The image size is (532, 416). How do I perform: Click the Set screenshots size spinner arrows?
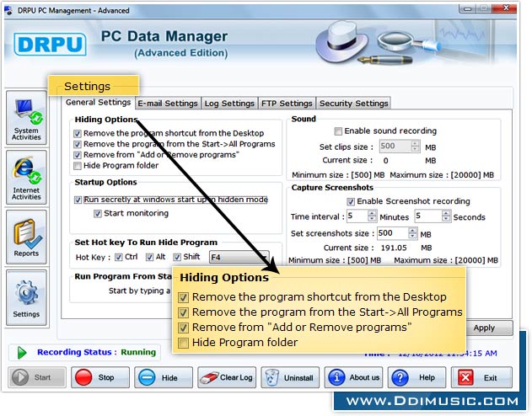(x=412, y=233)
